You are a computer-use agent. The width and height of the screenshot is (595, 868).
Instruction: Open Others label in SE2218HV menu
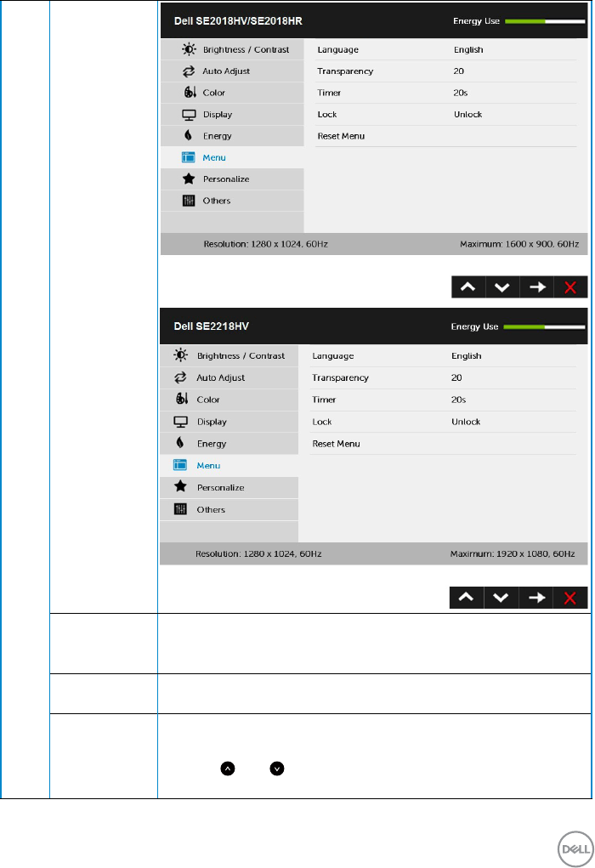pos(211,510)
